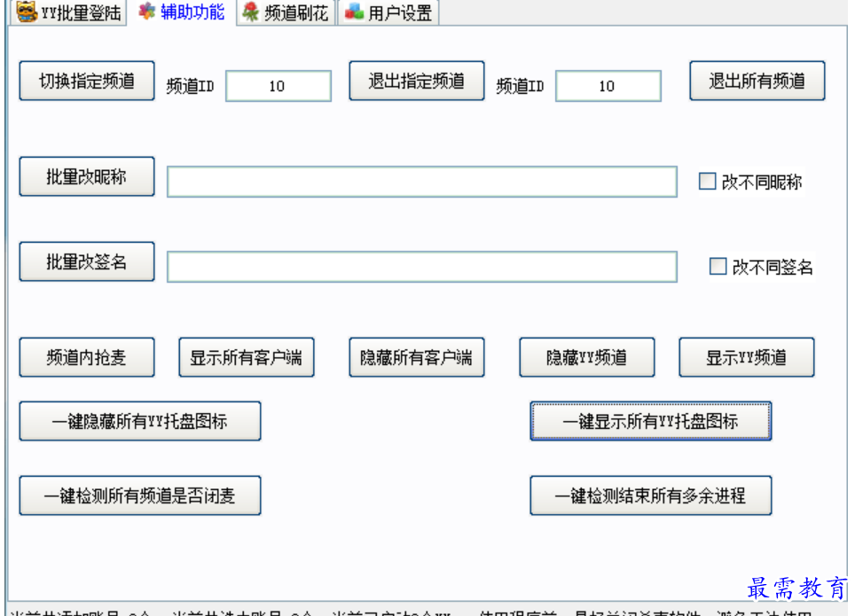Click the 批量改签名 button
The width and height of the screenshot is (855, 616).
tap(87, 261)
